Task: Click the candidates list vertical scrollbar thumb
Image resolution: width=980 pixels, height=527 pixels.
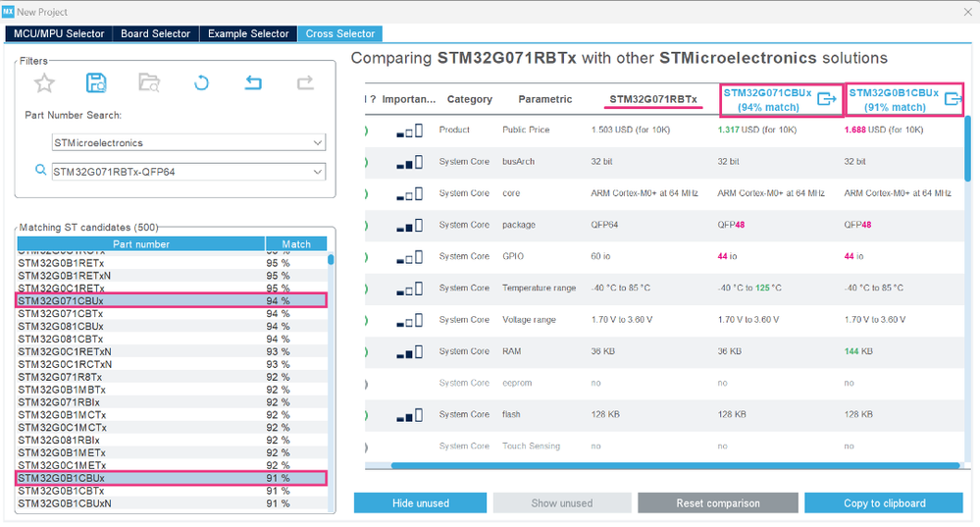Action: tap(331, 259)
